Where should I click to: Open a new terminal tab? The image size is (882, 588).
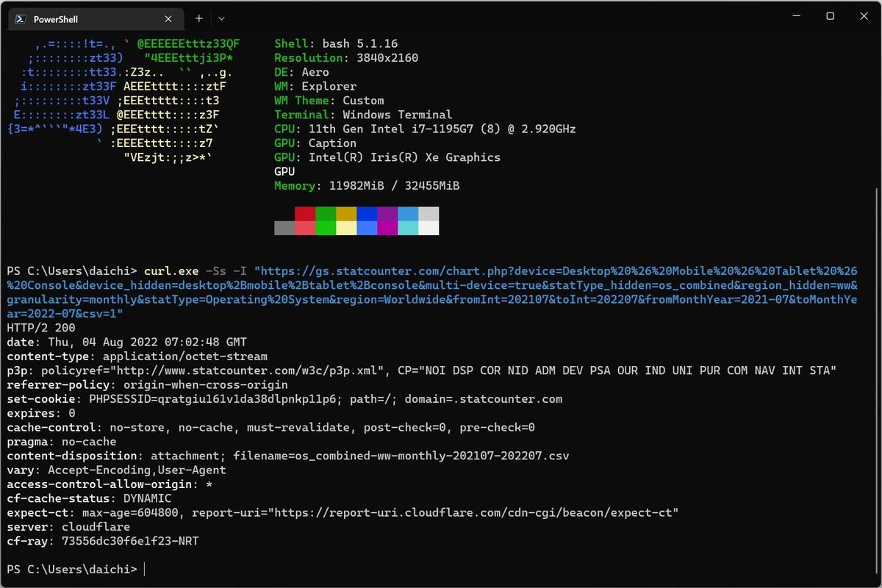(x=198, y=18)
